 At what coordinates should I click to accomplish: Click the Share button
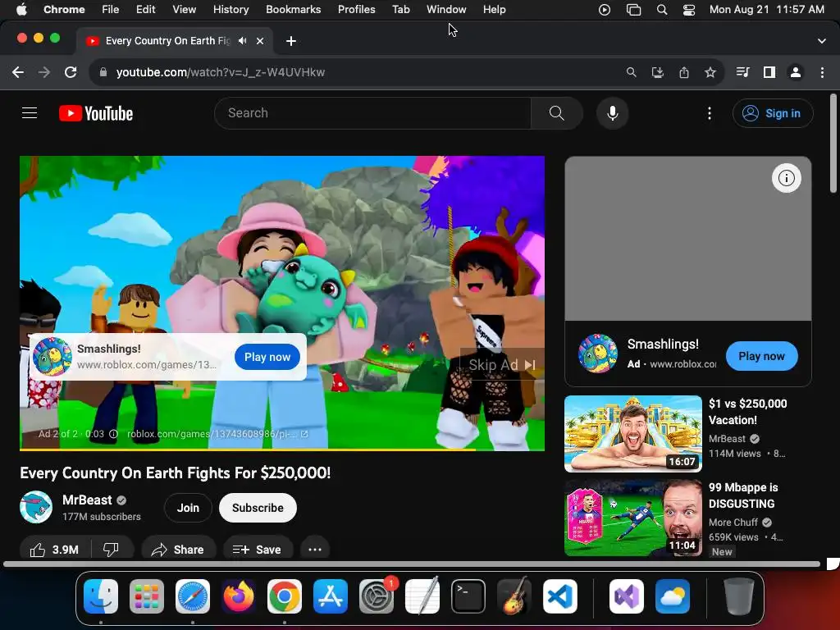coord(178,550)
